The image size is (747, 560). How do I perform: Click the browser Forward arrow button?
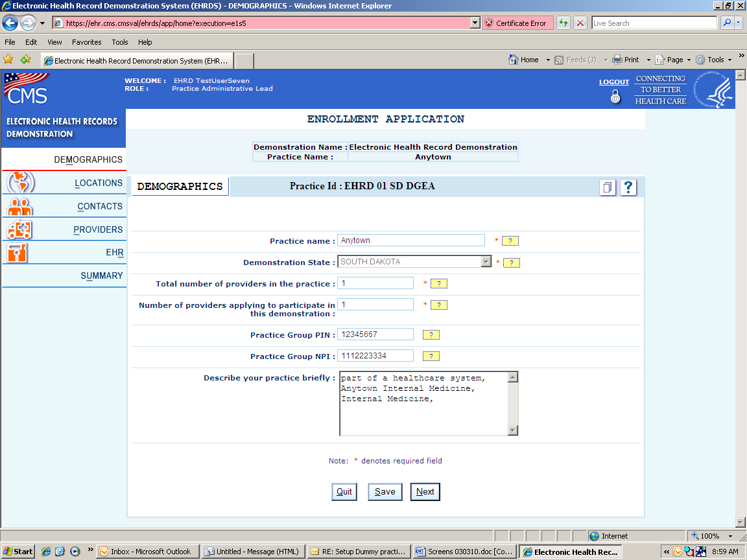tap(28, 23)
